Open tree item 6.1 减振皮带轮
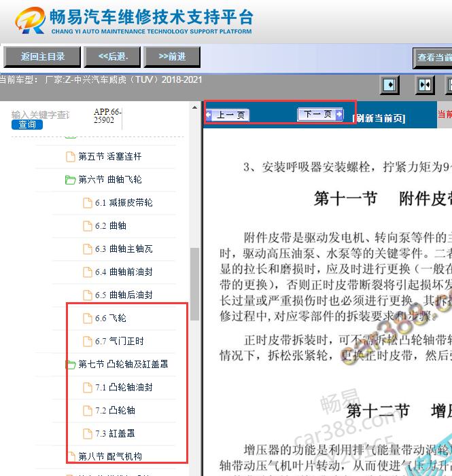Screen dimensions: 452x476 124,203
